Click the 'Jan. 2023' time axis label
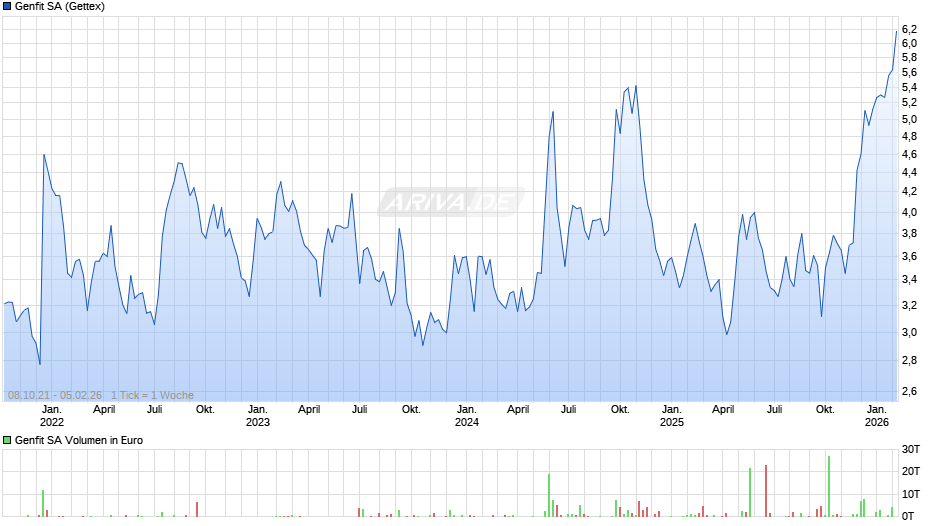The width and height of the screenshot is (940, 526). pos(258,416)
